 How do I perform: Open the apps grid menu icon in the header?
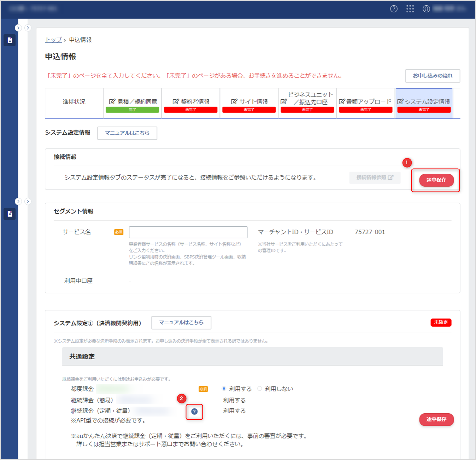tap(410, 9)
